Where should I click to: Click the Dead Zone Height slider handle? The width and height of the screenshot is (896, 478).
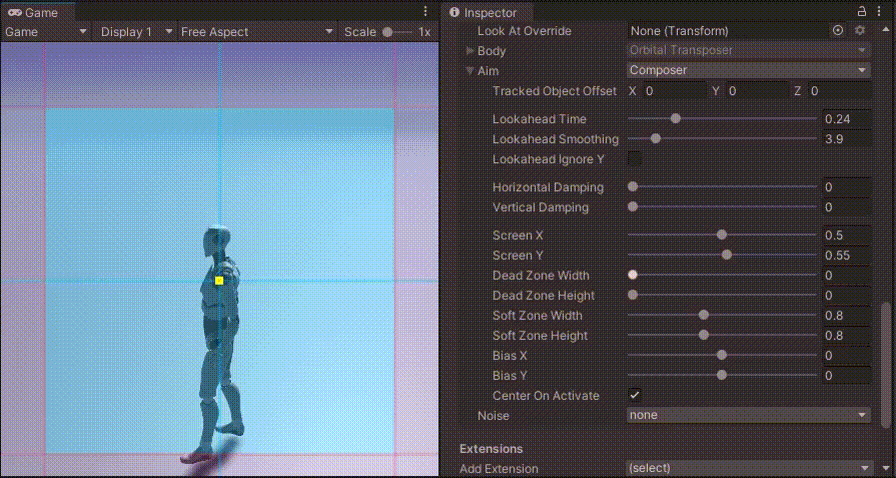pos(633,295)
